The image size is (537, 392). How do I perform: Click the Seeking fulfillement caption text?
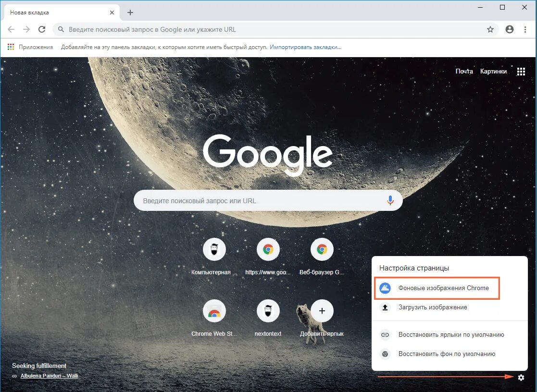(39, 366)
